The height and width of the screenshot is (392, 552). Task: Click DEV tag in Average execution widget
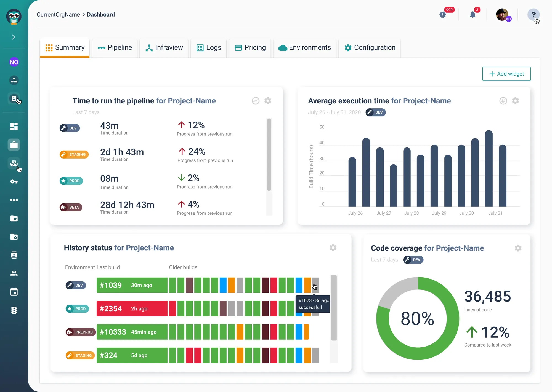pyautogui.click(x=375, y=112)
